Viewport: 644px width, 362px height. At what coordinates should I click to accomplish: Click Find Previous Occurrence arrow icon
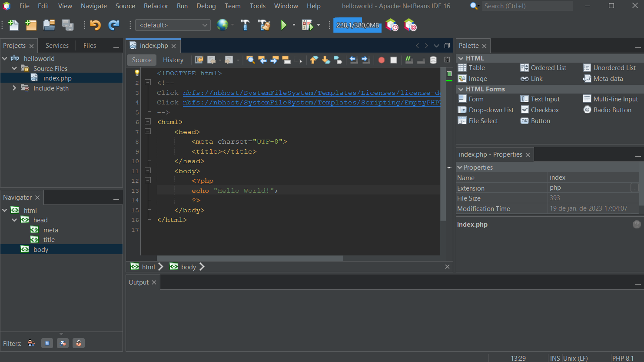(x=262, y=60)
